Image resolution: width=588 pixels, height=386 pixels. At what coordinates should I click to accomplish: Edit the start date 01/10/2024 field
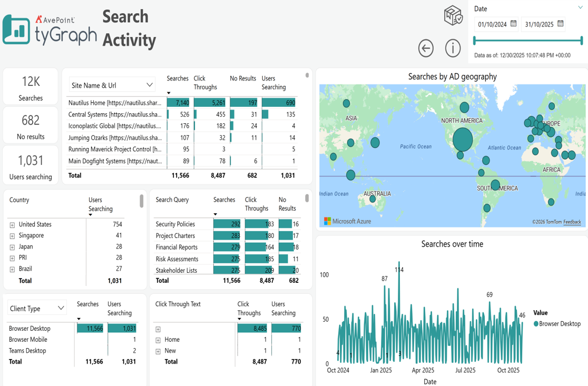[x=492, y=24]
